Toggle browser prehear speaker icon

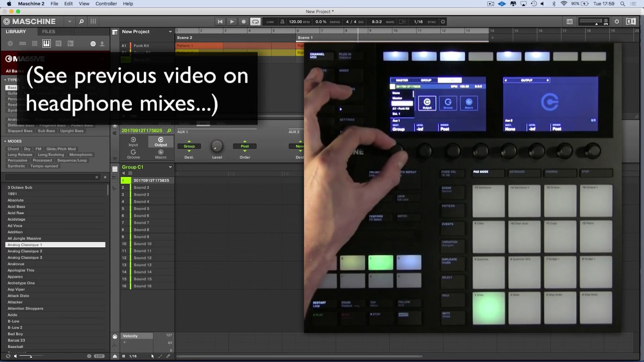[x=15, y=356]
